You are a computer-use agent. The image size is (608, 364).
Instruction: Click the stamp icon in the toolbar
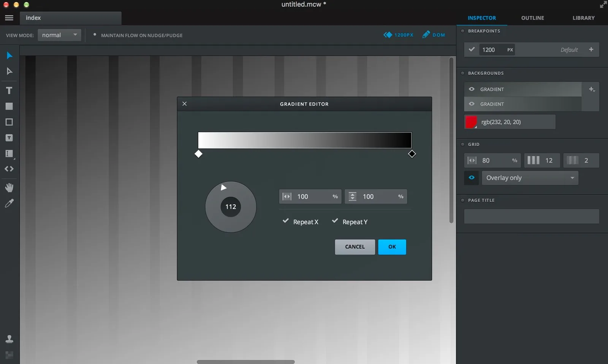point(9,339)
